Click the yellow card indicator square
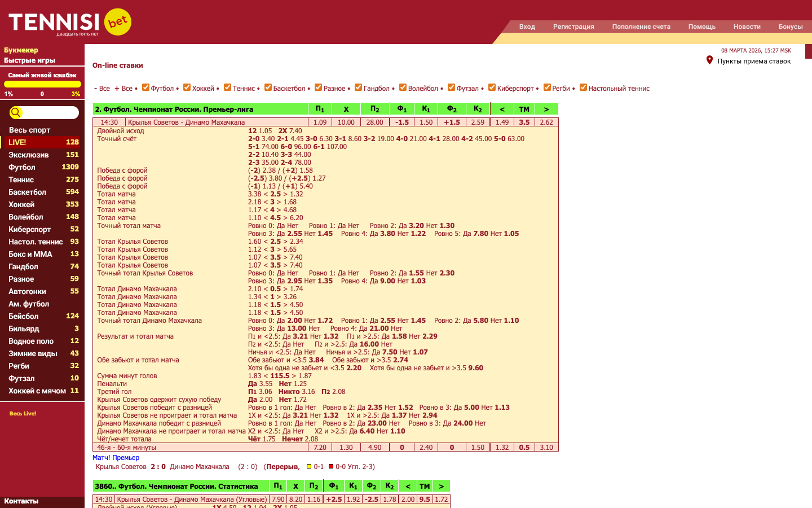This screenshot has width=812, height=508. coord(309,467)
